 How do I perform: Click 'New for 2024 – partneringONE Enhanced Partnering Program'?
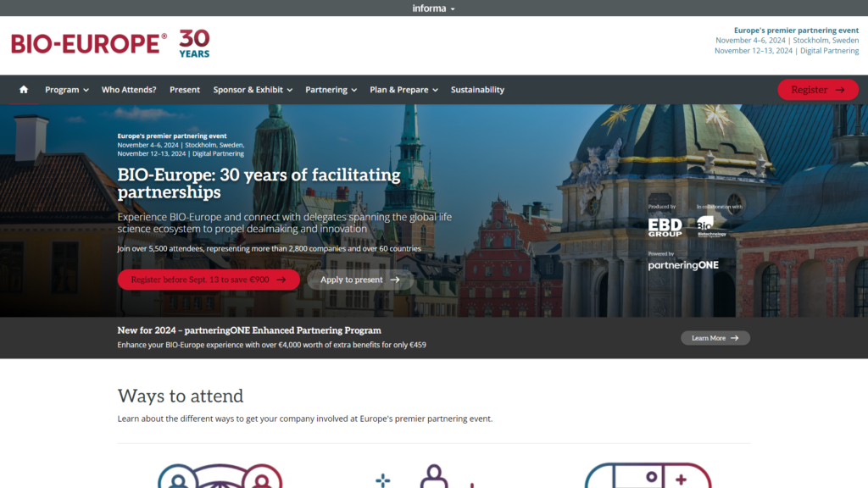click(249, 330)
